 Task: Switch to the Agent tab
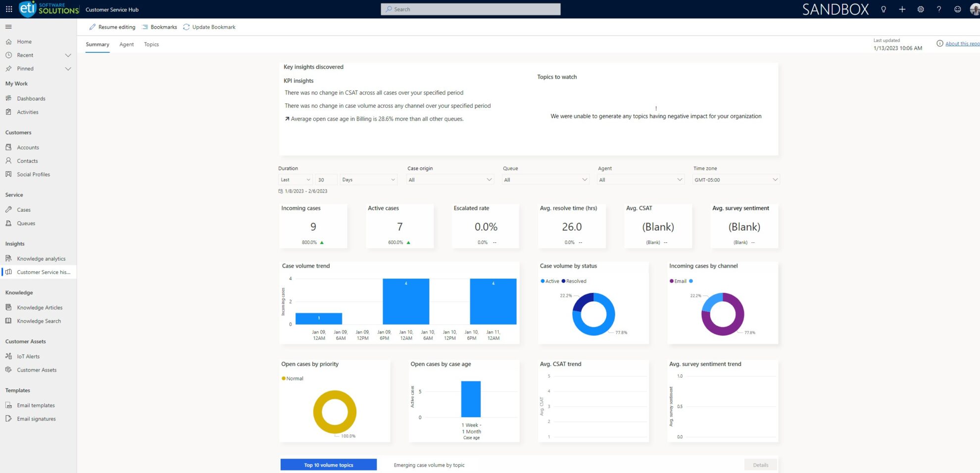(x=126, y=44)
